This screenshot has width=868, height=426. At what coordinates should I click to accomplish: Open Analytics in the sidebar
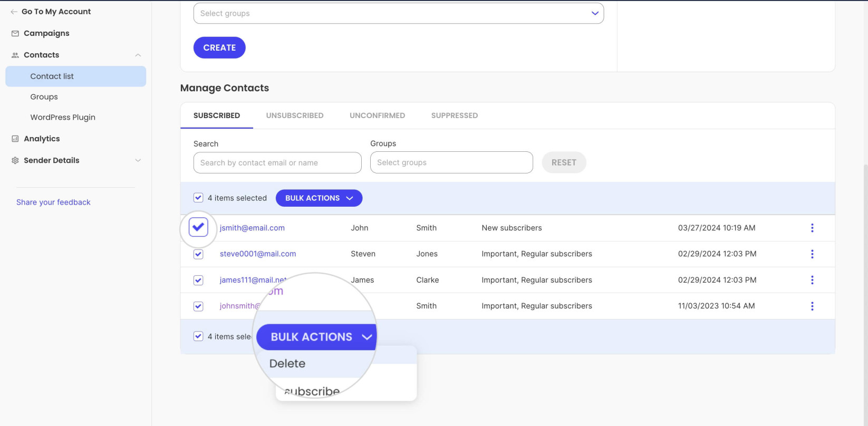click(x=42, y=139)
